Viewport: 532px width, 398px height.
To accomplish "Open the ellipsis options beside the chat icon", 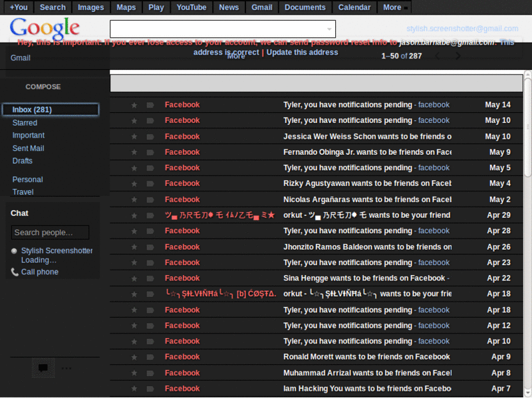I will [x=66, y=368].
